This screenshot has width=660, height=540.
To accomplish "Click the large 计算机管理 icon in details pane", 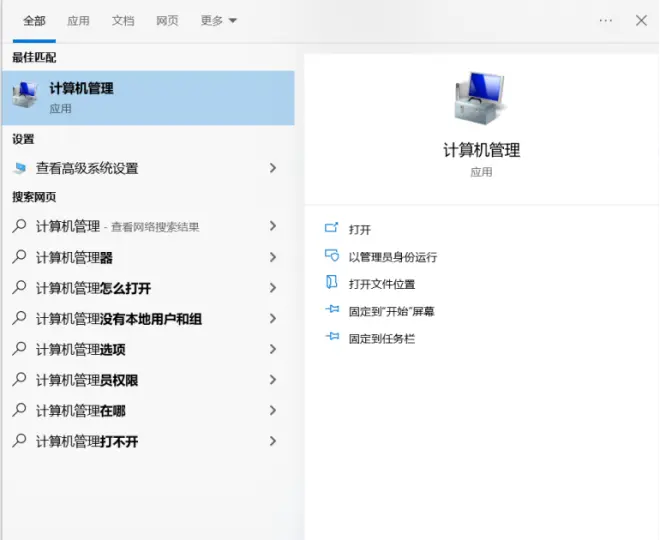I will (481, 98).
